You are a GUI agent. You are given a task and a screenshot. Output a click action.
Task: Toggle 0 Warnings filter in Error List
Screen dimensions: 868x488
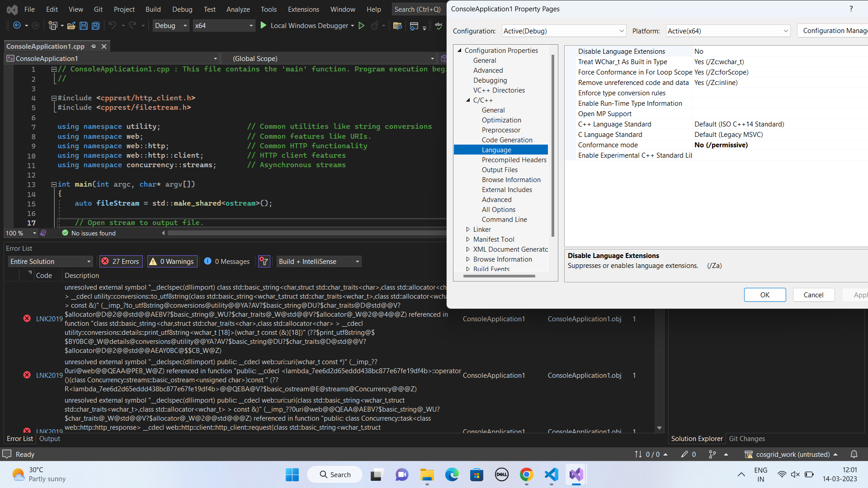[x=172, y=261]
